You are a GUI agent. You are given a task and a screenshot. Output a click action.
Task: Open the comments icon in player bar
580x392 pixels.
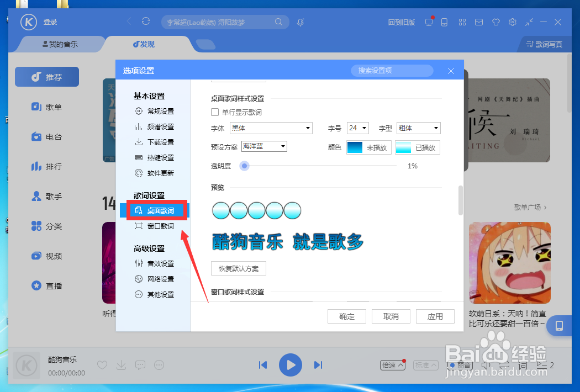point(140,365)
